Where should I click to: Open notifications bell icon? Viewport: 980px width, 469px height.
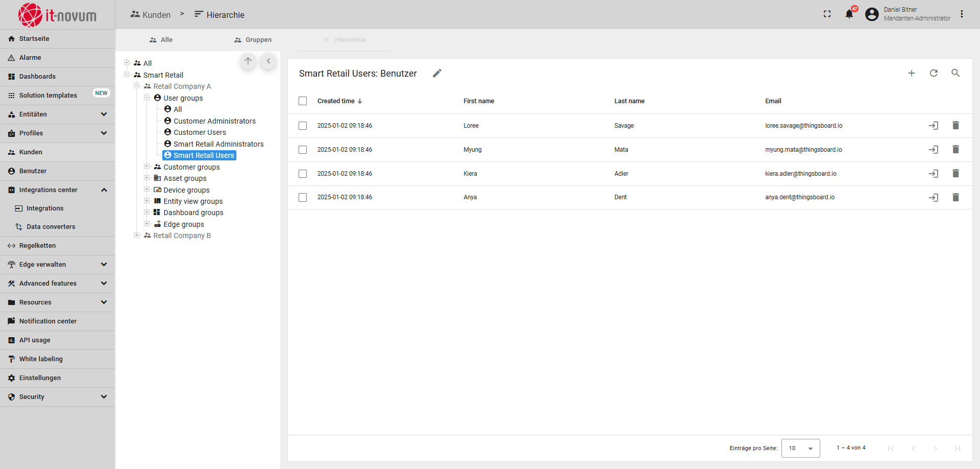pos(849,14)
